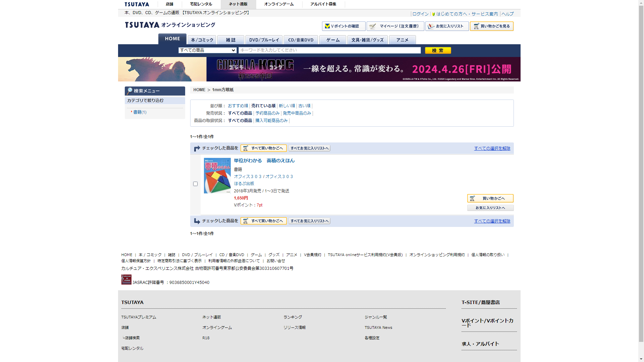
Task: Expand the 書籍(1) category filter
Action: [140, 112]
